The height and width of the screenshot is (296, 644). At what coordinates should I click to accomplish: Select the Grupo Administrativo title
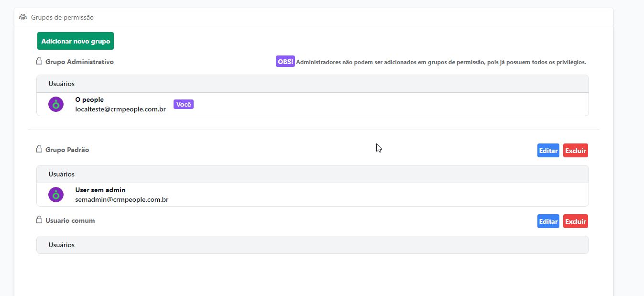pyautogui.click(x=79, y=62)
